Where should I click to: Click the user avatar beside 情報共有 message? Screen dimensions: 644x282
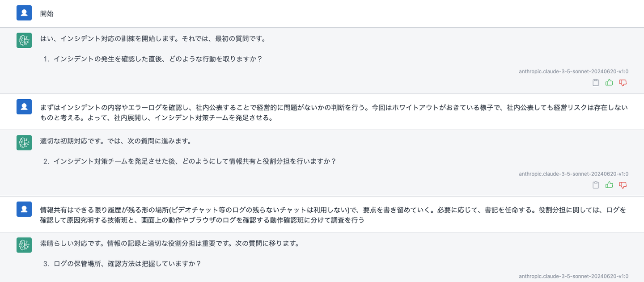pyautogui.click(x=24, y=209)
